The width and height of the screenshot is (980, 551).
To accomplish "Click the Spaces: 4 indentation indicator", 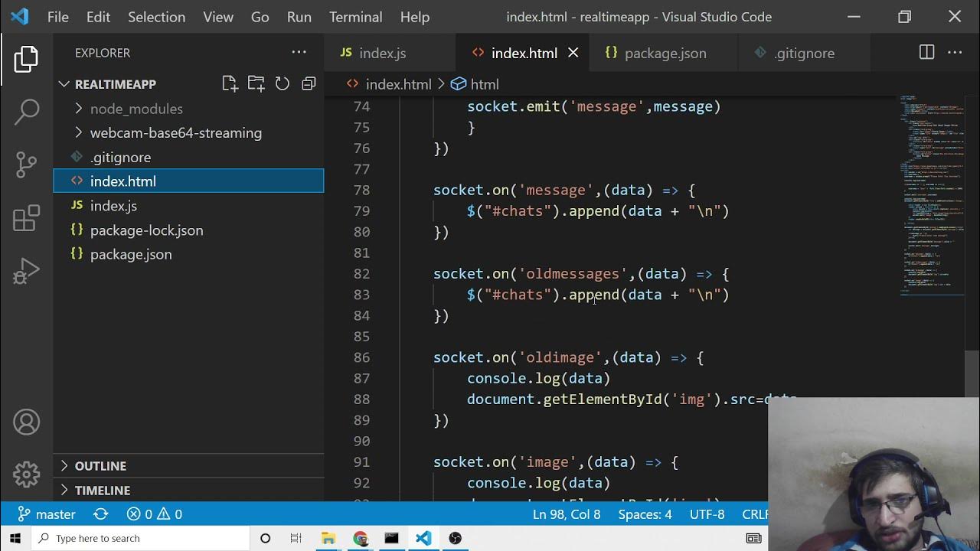I will pos(645,514).
